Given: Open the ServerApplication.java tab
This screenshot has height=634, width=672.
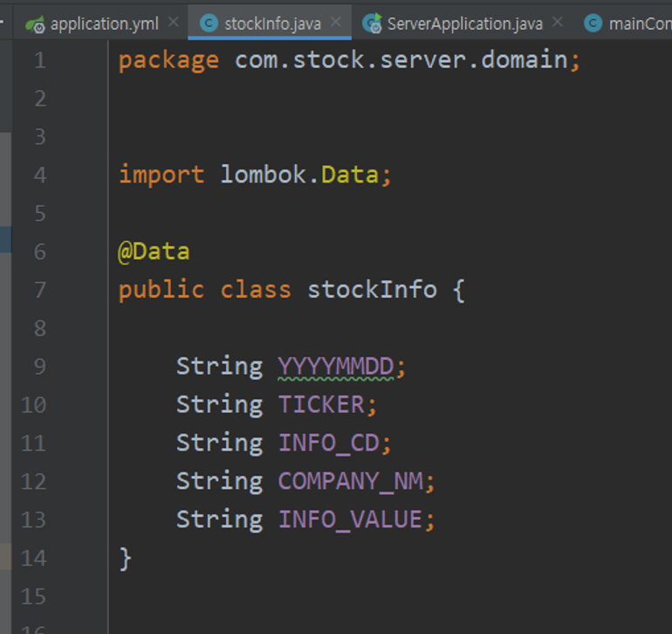Looking at the screenshot, I should point(463,24).
